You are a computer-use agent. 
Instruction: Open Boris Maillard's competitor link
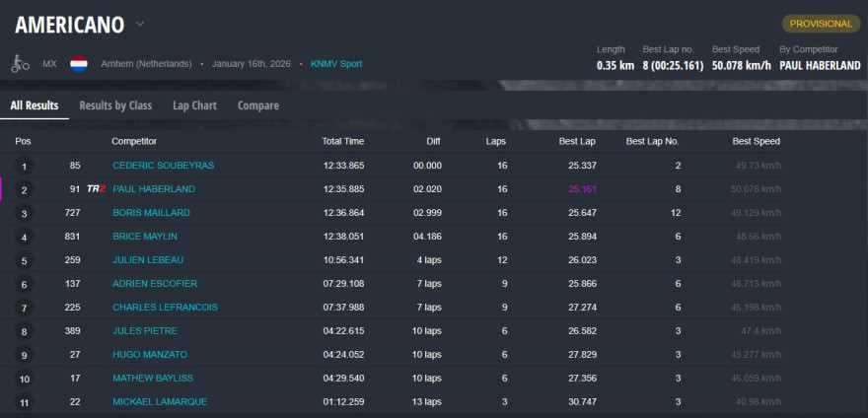point(151,213)
